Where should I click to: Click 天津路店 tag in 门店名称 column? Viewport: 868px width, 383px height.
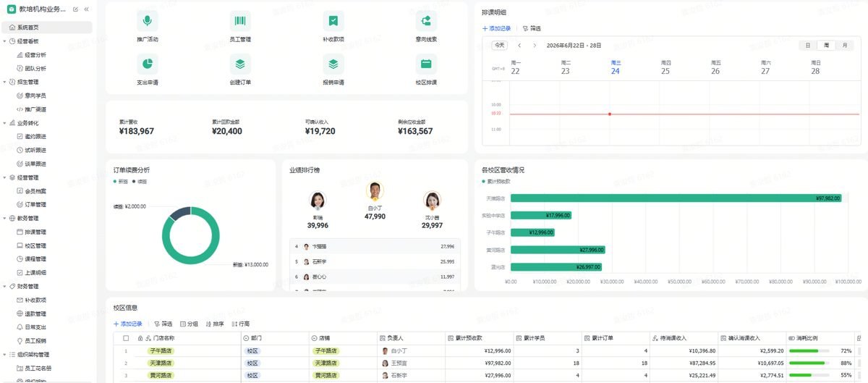coord(161,363)
